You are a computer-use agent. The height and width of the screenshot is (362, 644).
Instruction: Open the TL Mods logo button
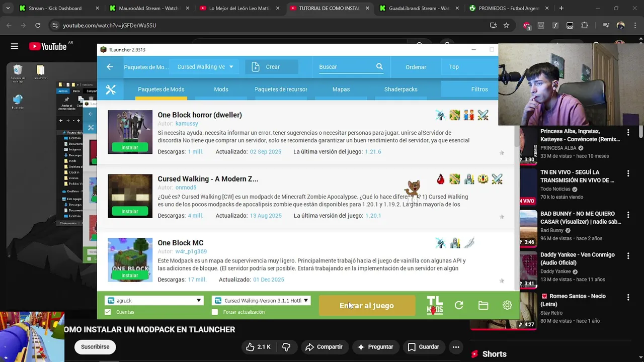(x=435, y=305)
